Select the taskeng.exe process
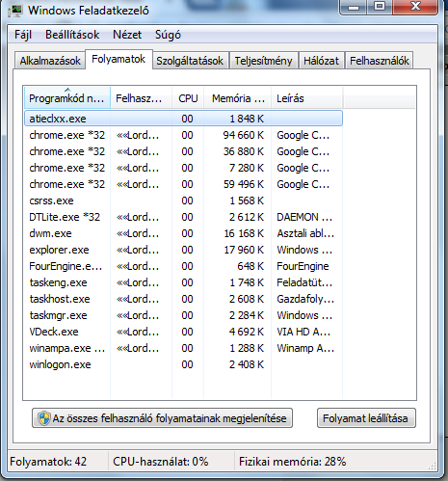 click(184, 282)
